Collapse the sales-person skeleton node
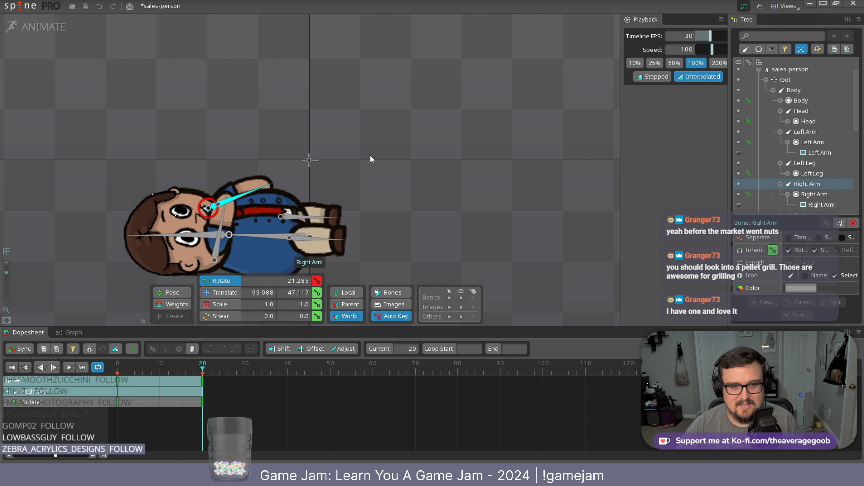864x486 pixels. tap(758, 69)
